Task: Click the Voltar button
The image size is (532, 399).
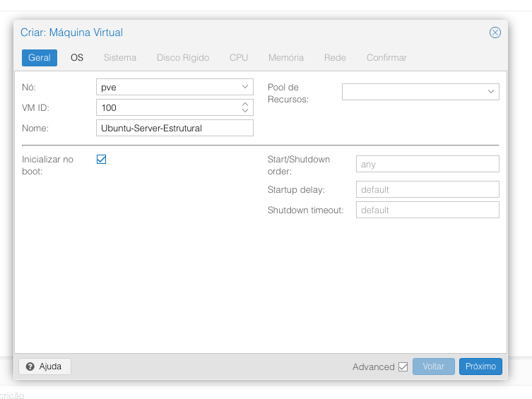Action: click(434, 367)
